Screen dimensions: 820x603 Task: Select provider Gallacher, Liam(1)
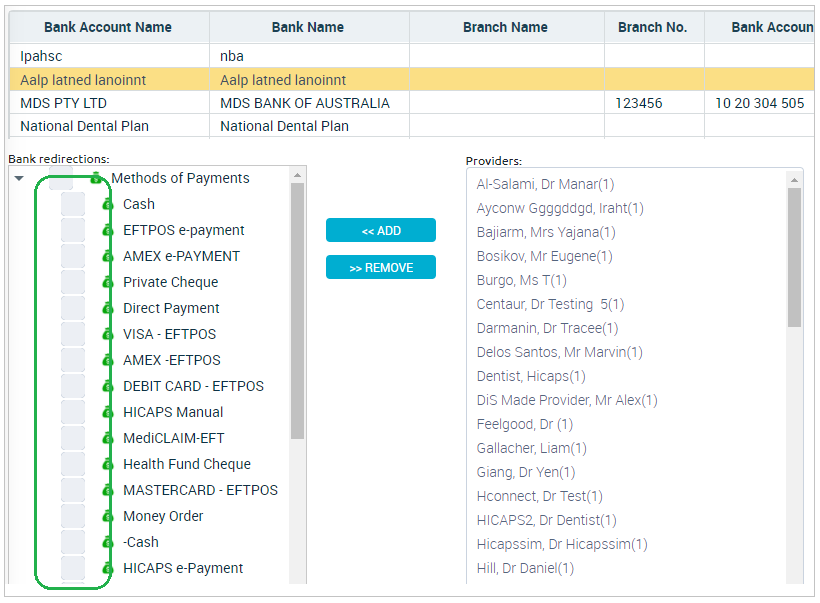(x=531, y=448)
